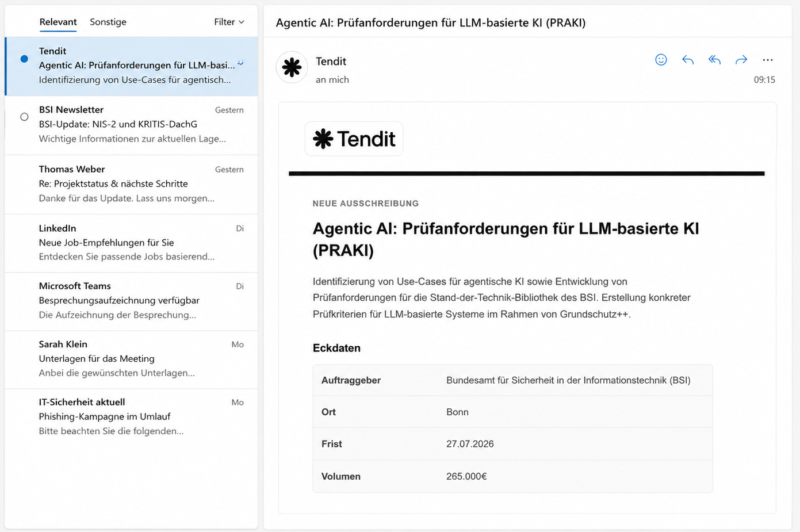The width and height of the screenshot is (800, 532).
Task: Click the 09:15 timestamp
Action: 764,80
